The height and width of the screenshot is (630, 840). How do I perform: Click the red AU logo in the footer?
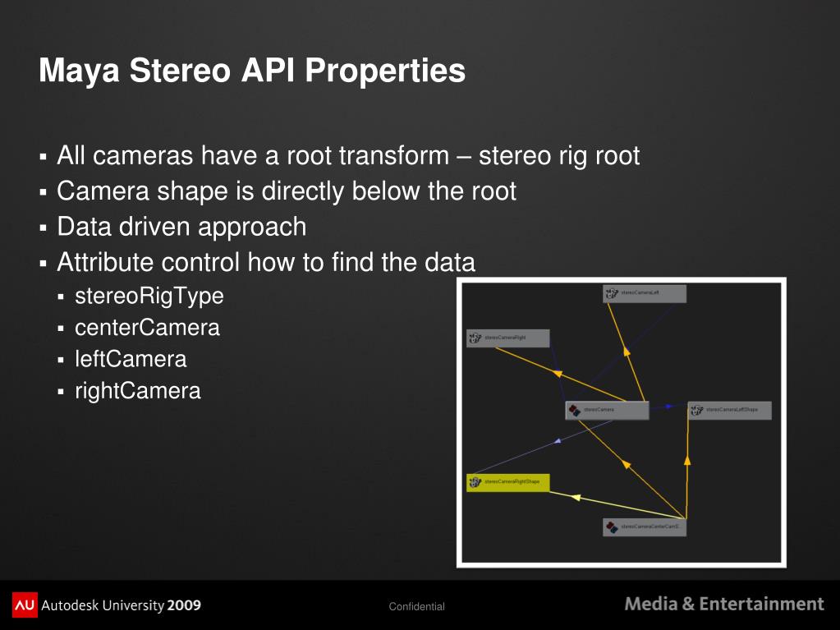pyautogui.click(x=25, y=605)
